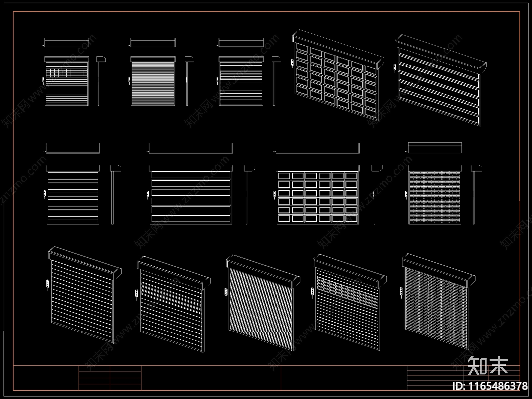Click the text ID: 1165486378
532x399 pixels.
(490, 386)
